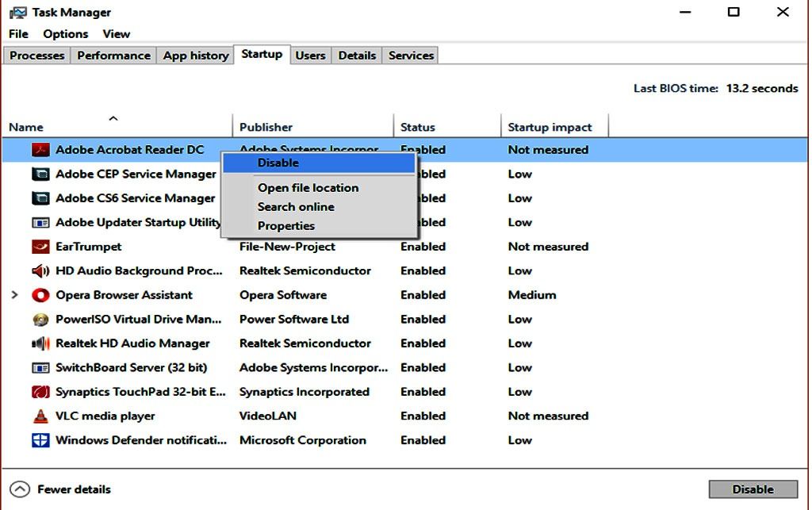The image size is (812, 510).
Task: Open the Services tab
Action: click(411, 56)
